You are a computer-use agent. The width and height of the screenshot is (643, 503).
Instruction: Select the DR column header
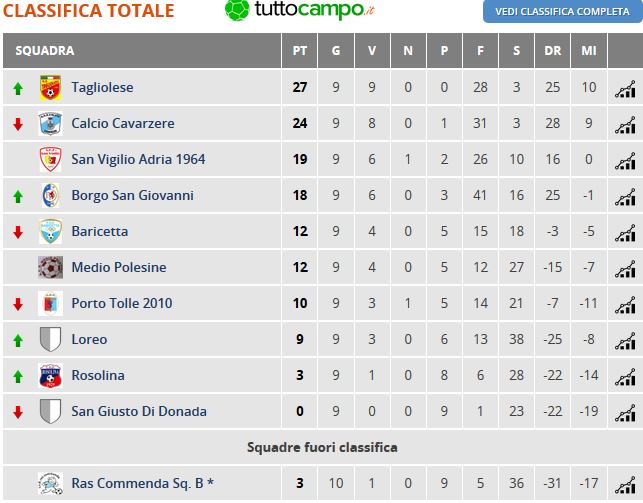(552, 50)
